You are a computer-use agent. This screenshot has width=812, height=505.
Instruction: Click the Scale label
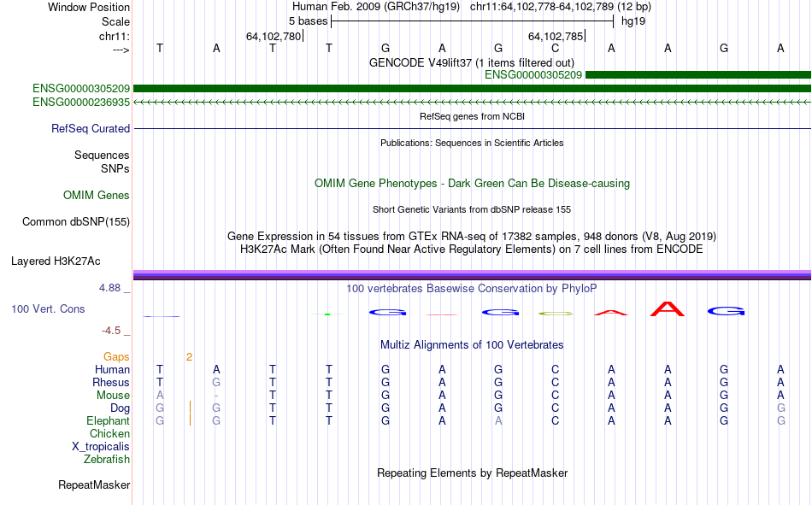(x=115, y=21)
